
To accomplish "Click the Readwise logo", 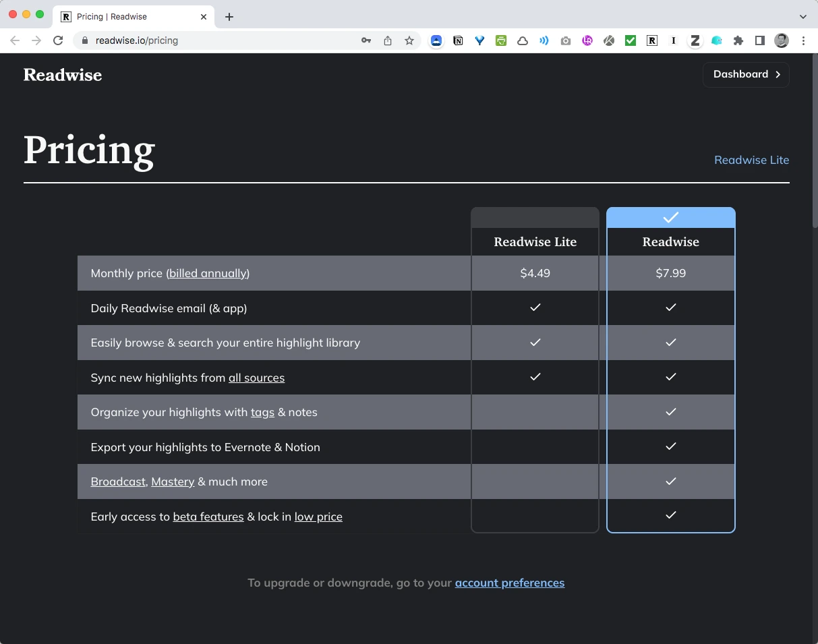I will click(x=63, y=75).
